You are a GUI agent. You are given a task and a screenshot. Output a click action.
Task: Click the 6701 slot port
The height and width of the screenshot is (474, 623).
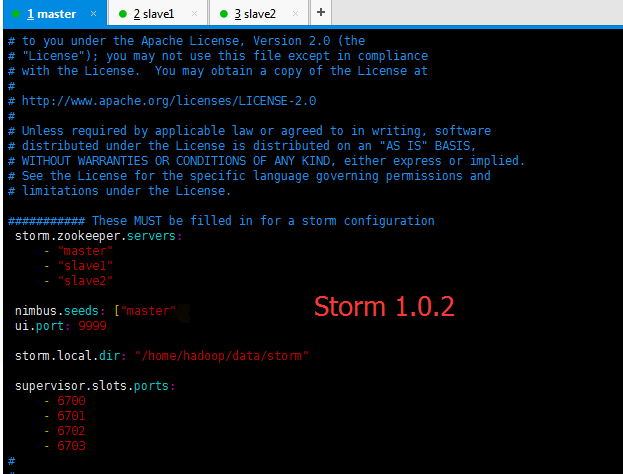click(x=71, y=416)
